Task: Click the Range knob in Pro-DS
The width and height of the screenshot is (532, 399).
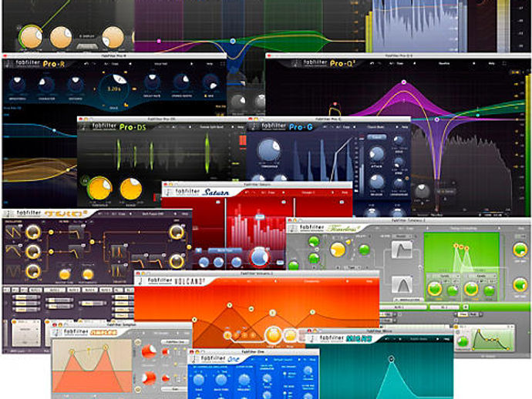Action: (x=131, y=189)
